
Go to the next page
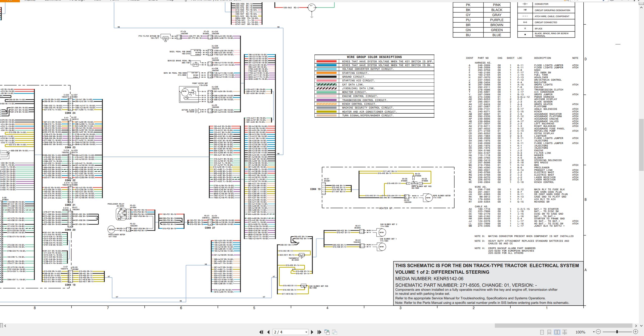click(312, 332)
